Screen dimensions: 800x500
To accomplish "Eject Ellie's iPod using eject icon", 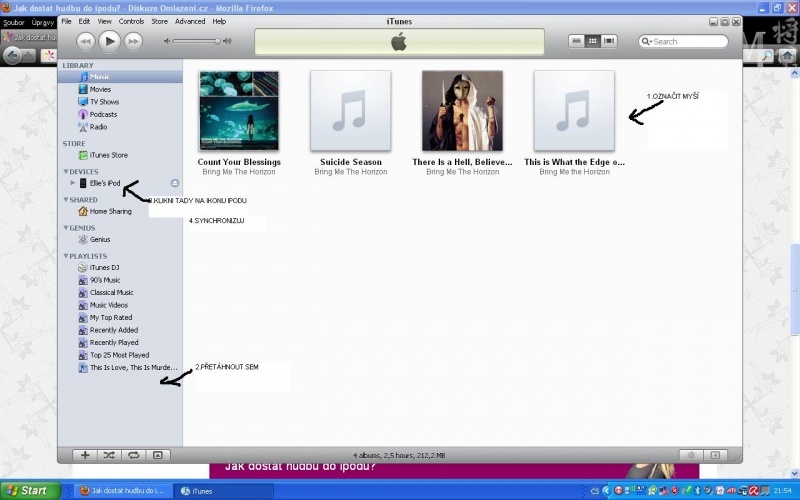I will pos(175,183).
